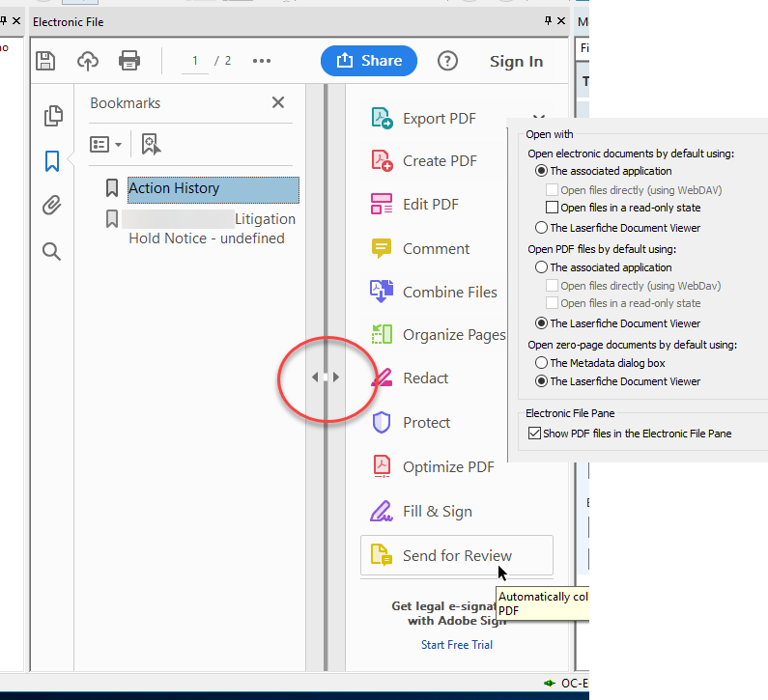768x700 pixels.
Task: Open the Create PDF tool
Action: pyautogui.click(x=424, y=160)
